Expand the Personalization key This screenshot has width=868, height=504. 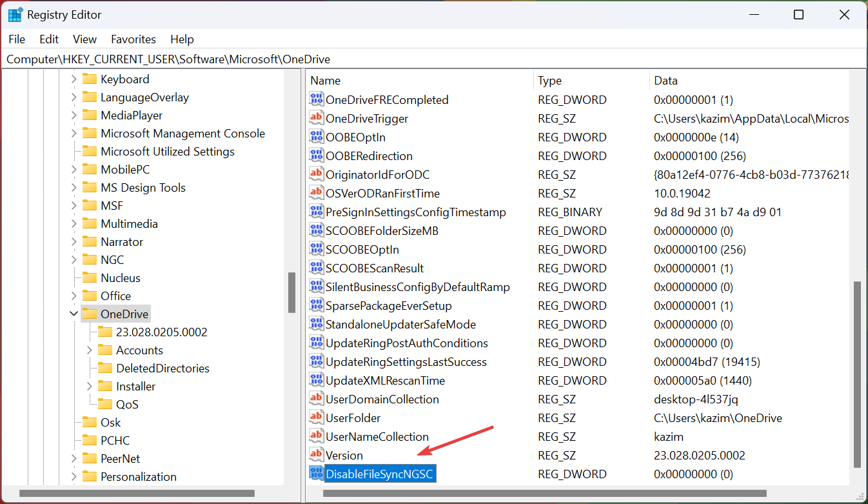[74, 477]
